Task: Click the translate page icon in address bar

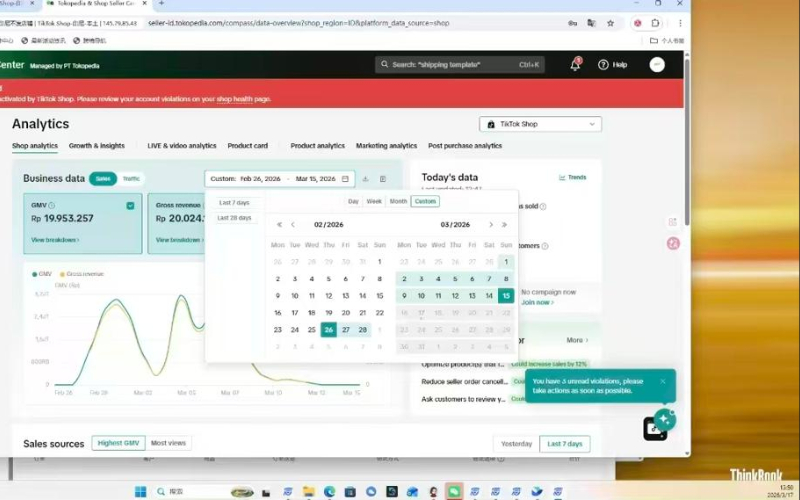Action: pos(591,23)
